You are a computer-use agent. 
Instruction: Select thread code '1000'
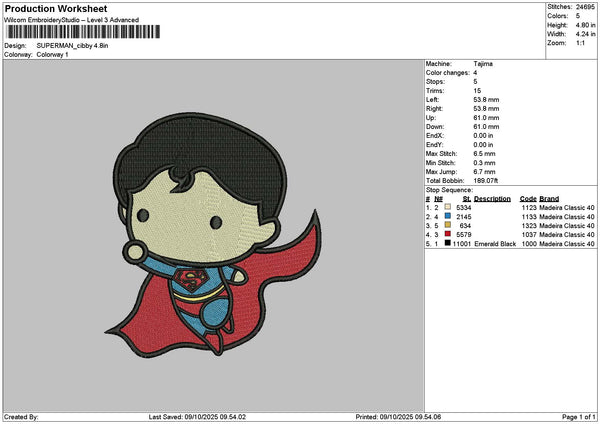pyautogui.click(x=529, y=244)
